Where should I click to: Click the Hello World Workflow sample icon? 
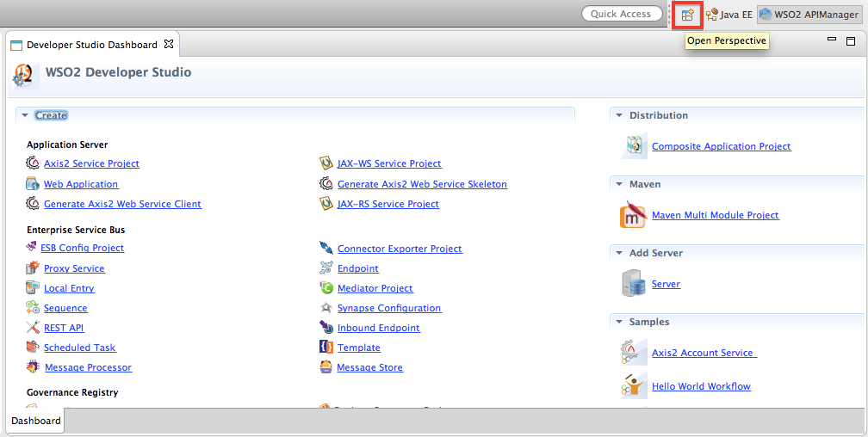[633, 385]
